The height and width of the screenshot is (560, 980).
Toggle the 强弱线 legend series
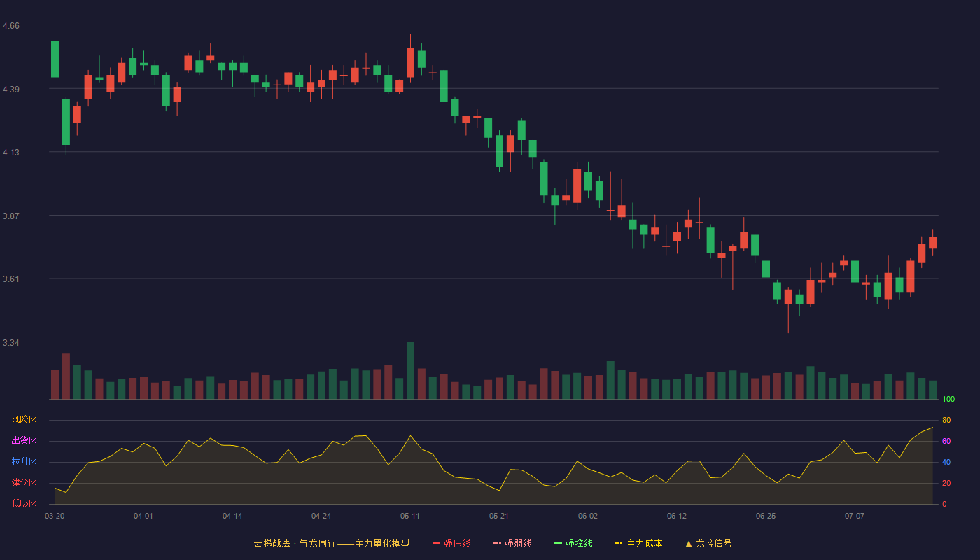(x=512, y=543)
